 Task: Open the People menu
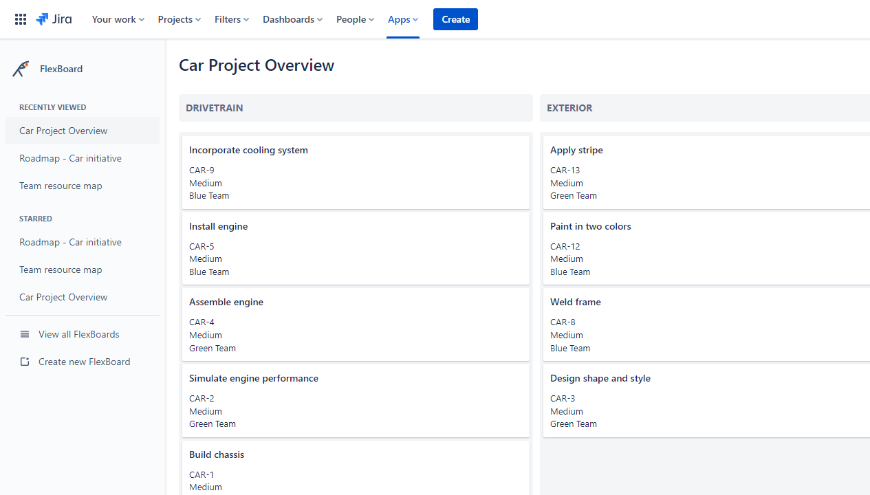pos(355,19)
